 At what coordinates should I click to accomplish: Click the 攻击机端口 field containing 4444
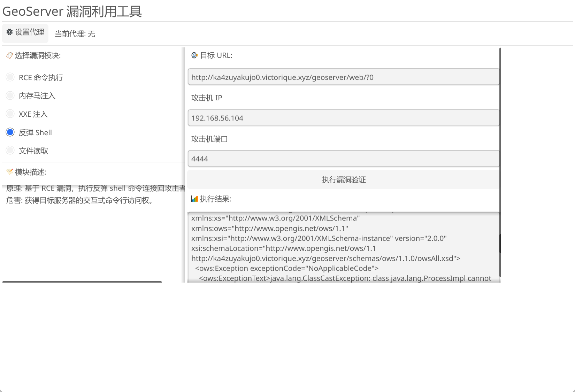[x=343, y=159]
